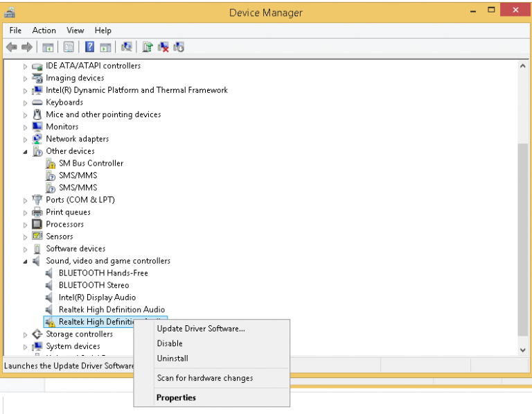
Task: Expand the System devices node arrow
Action: click(x=25, y=347)
